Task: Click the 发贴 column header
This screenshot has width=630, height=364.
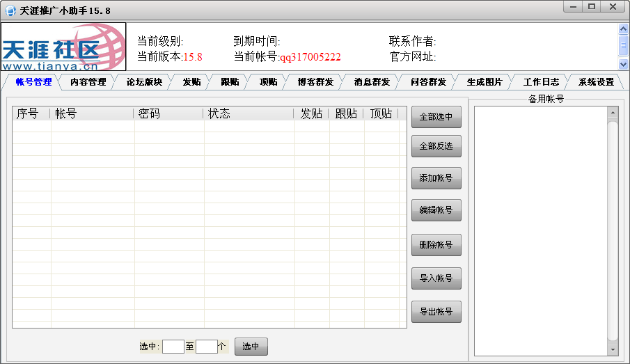Action: click(x=311, y=113)
